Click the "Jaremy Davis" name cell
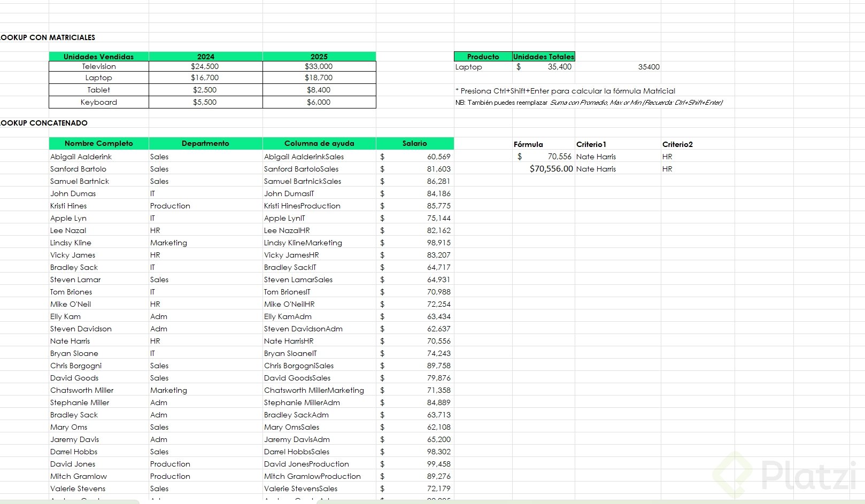This screenshot has height=504, width=865. pyautogui.click(x=99, y=439)
